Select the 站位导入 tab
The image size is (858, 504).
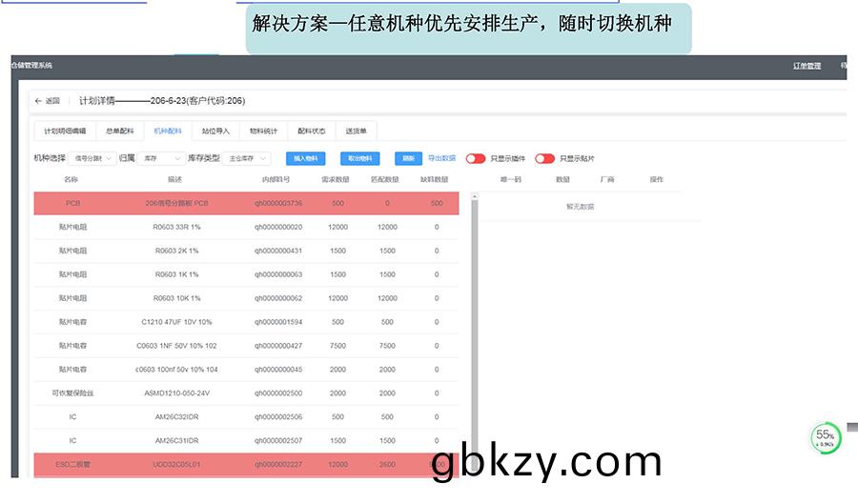(x=216, y=131)
